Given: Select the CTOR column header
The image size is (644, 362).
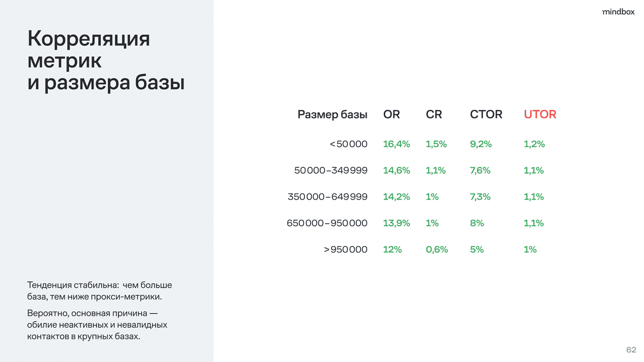Looking at the screenshot, I should click(486, 114).
